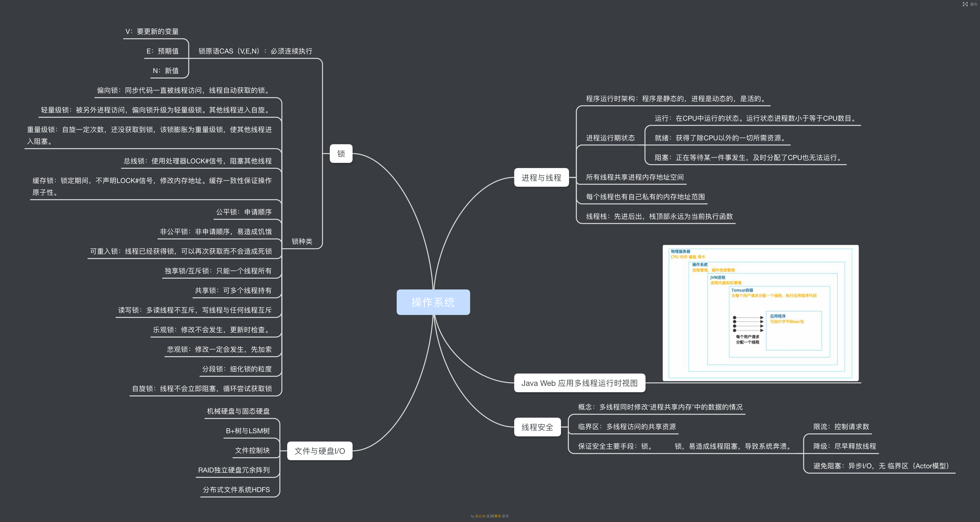Select the 线程安全 branch node
The height and width of the screenshot is (522, 980).
[x=537, y=427]
